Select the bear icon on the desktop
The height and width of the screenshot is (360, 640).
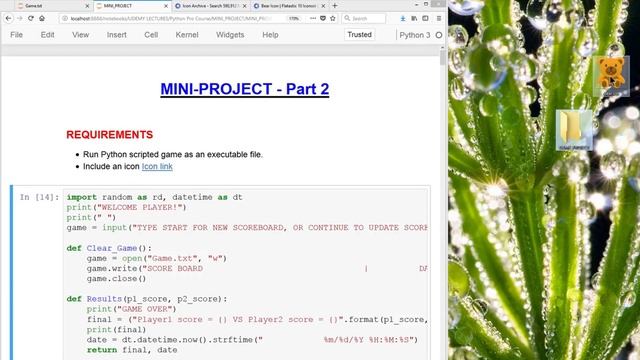(x=611, y=75)
